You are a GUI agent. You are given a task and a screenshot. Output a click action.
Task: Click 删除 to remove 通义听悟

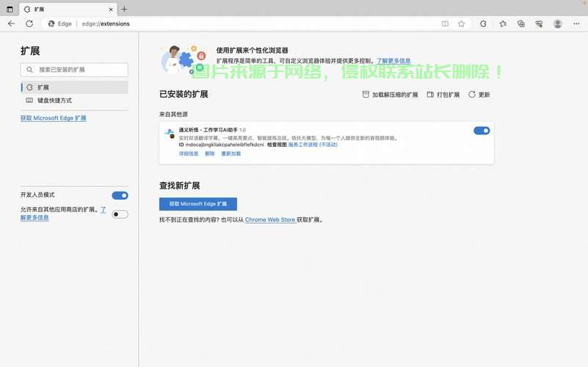210,153
